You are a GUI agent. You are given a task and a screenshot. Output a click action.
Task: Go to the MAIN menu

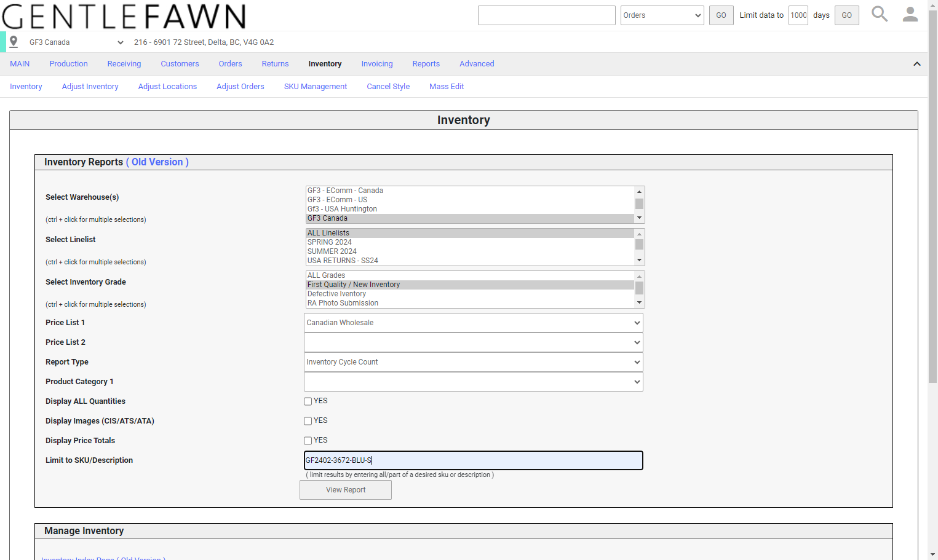click(20, 64)
